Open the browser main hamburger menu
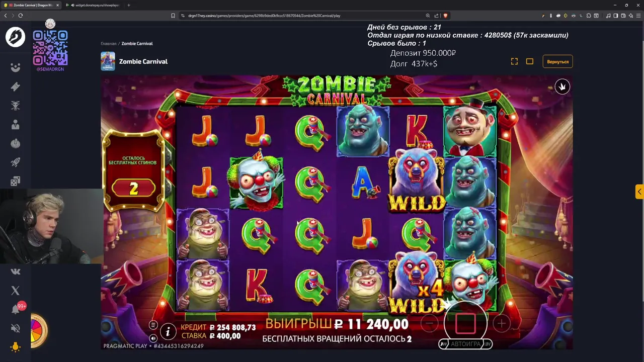644x362 pixels. (637, 16)
